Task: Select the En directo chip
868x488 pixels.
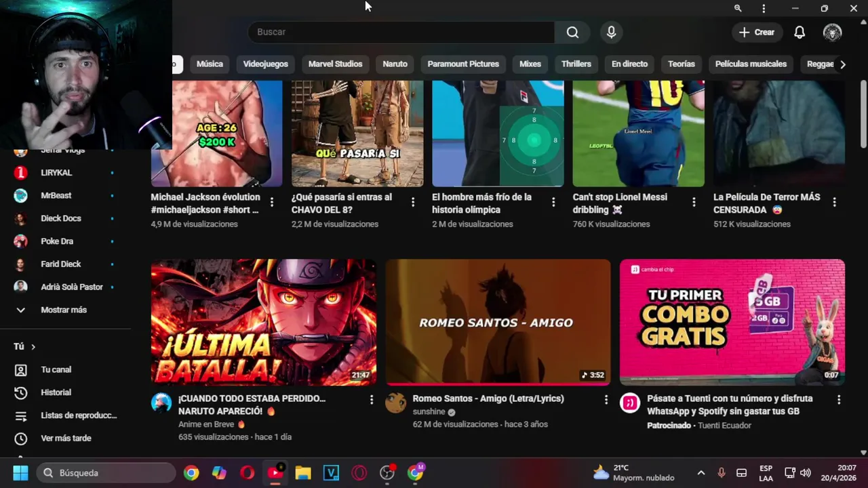Action: coord(629,64)
